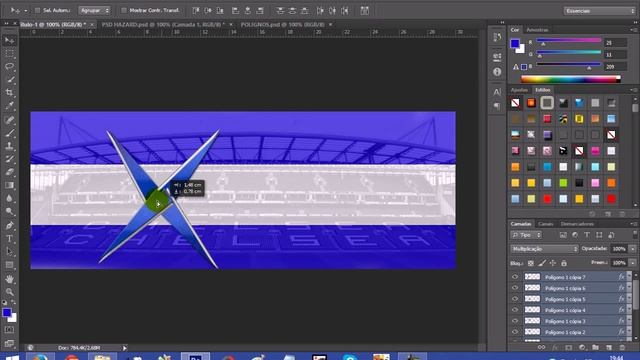Hide layer Polígono 1 cópia 3
The height and width of the screenshot is (360, 640).
coord(515,321)
